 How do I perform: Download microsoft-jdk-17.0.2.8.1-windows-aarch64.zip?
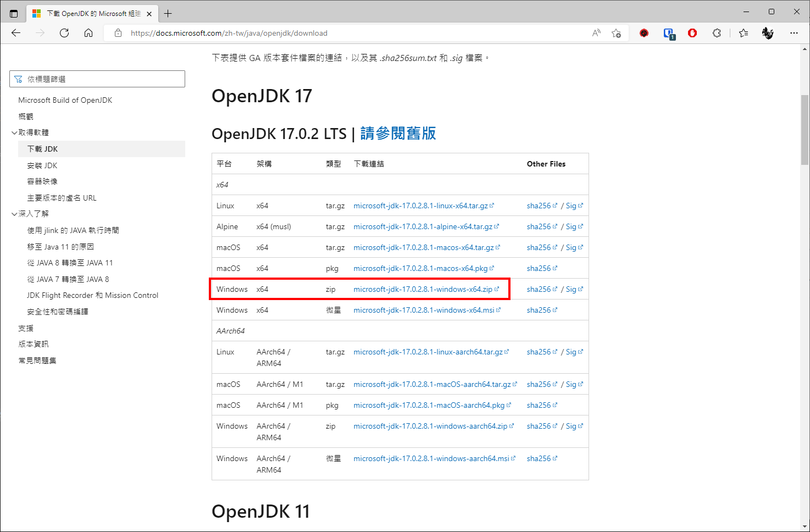(x=434, y=426)
